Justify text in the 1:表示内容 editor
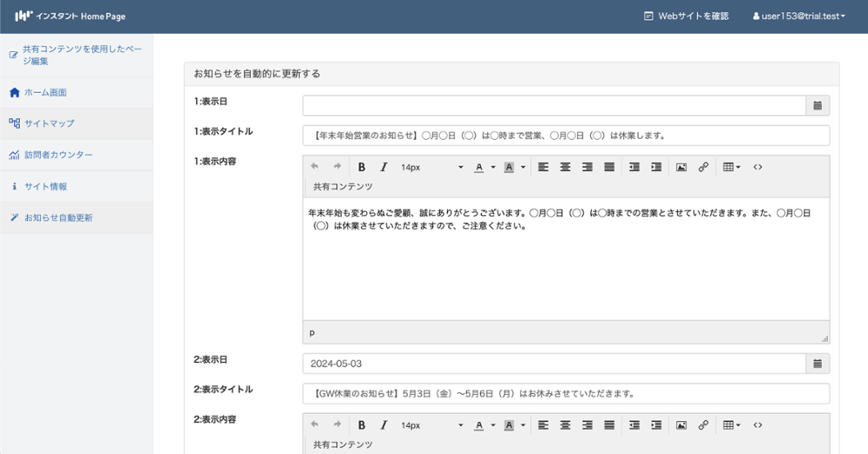 [x=609, y=168]
